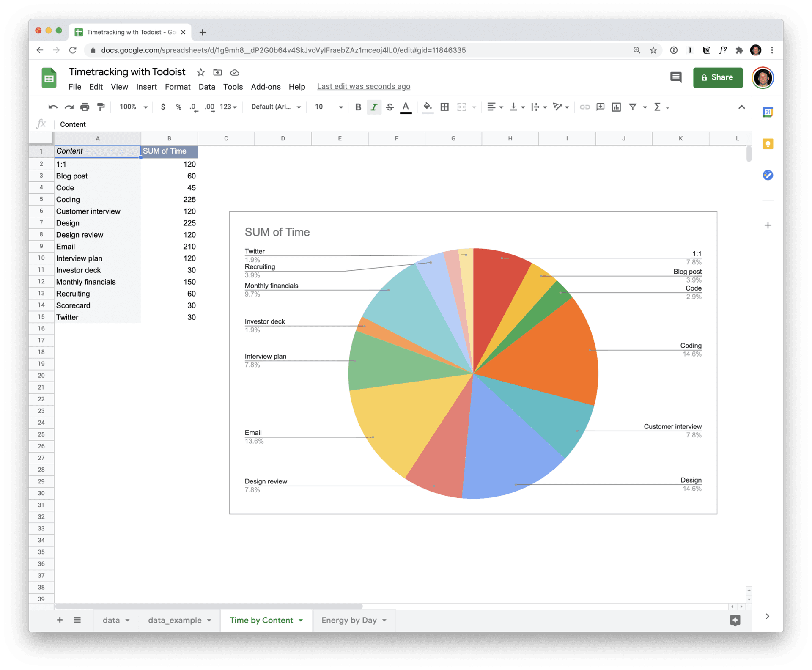Switch to Energy by Day sheet tab
The height and width of the screenshot is (670, 812).
[x=349, y=620]
